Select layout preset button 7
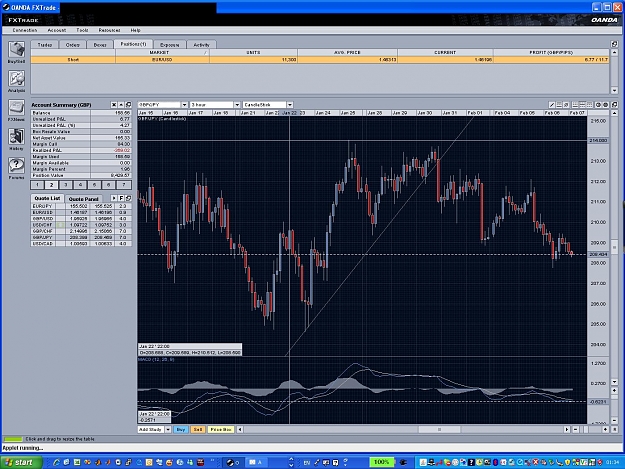The width and height of the screenshot is (625, 469). tap(124, 185)
